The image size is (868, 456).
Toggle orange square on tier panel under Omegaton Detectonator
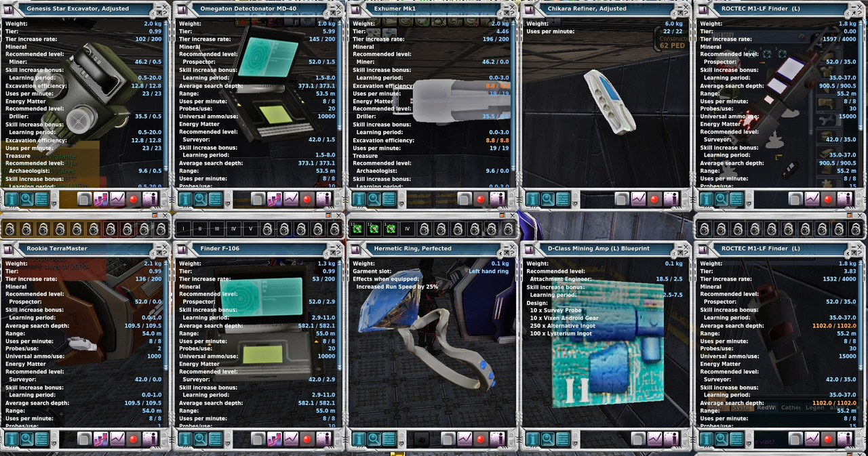click(328, 215)
